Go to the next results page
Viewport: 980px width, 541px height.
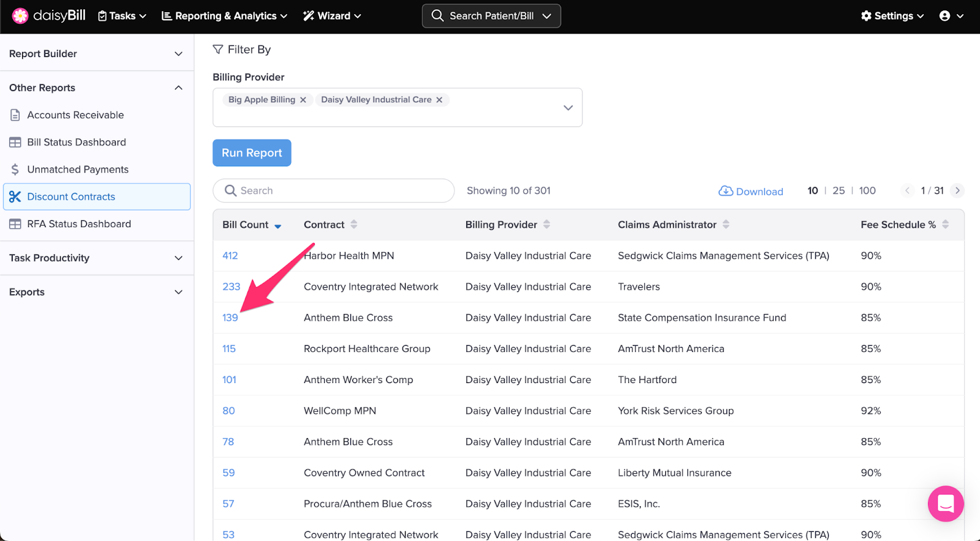[x=957, y=191]
